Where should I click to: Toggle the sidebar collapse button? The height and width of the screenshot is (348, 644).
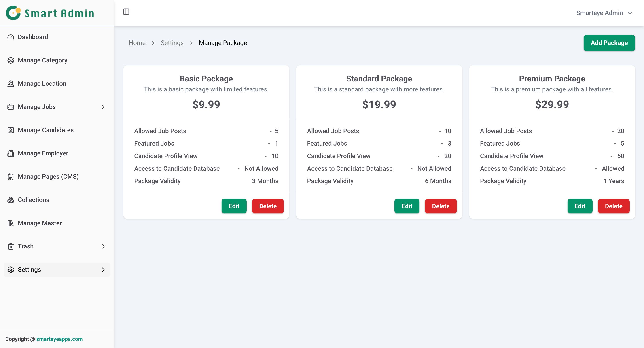126,12
